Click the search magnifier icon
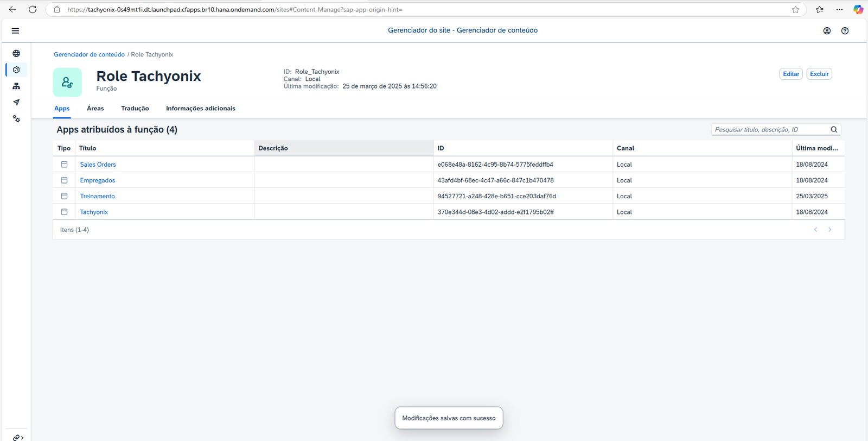Screen dimensions: 868x441 (834, 129)
